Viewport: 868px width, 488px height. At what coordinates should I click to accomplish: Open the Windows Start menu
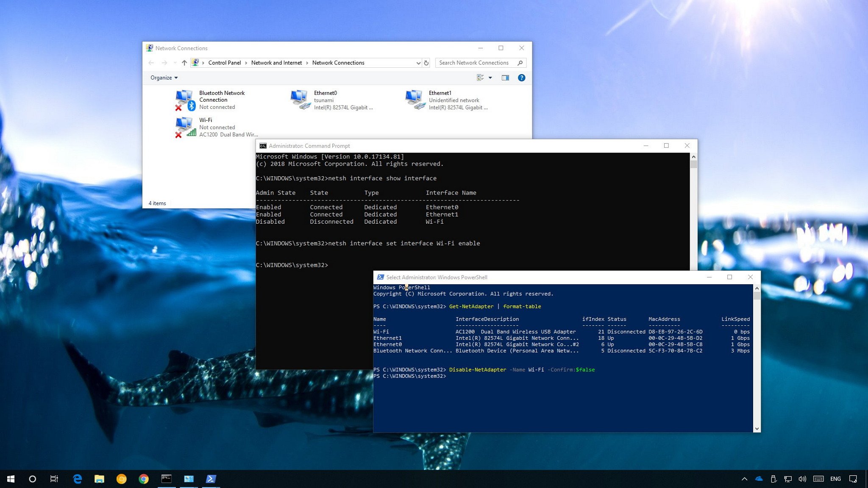[x=11, y=479]
